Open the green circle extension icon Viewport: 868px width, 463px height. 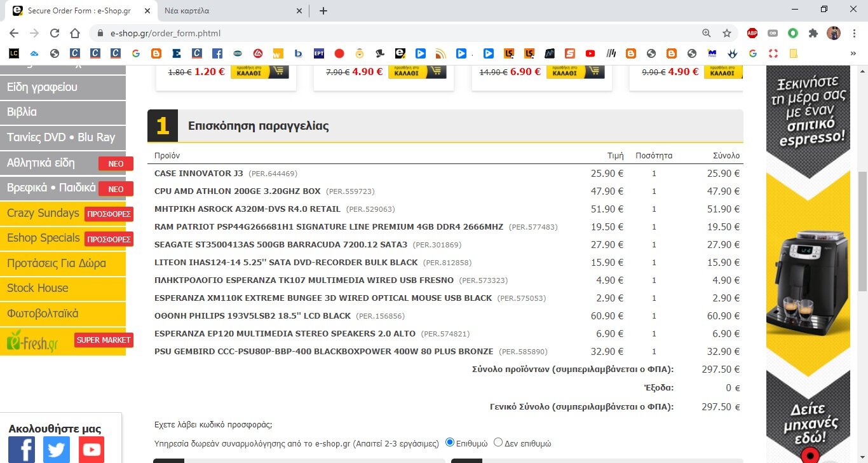793,33
